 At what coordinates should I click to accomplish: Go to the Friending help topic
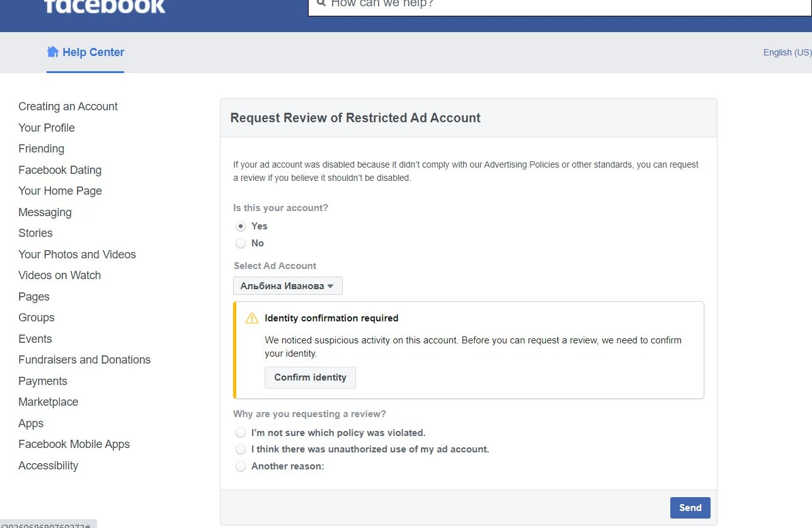pos(42,149)
